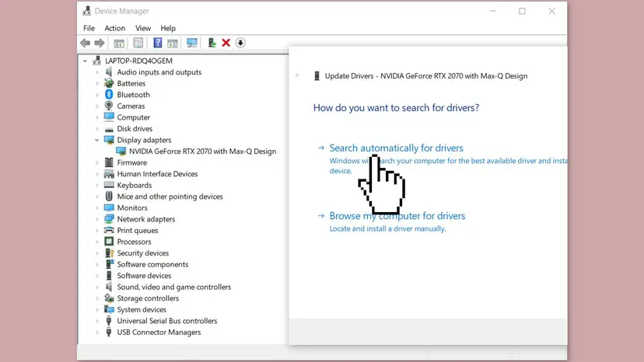Click the Forward arrow toolbar icon
Image resolution: width=644 pixels, height=362 pixels.
[x=100, y=43]
